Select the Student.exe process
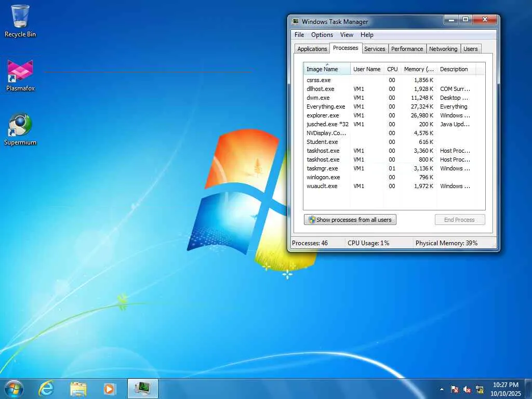 point(394,142)
